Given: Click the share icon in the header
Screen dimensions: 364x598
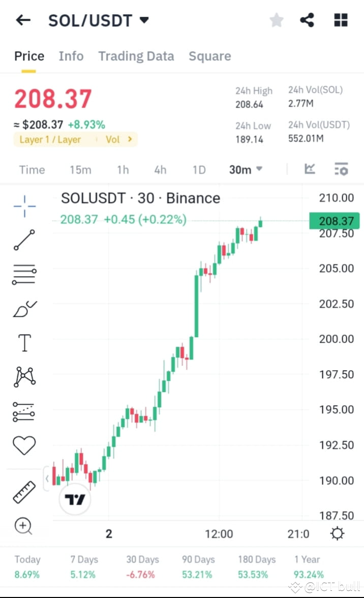Looking at the screenshot, I should (x=307, y=20).
